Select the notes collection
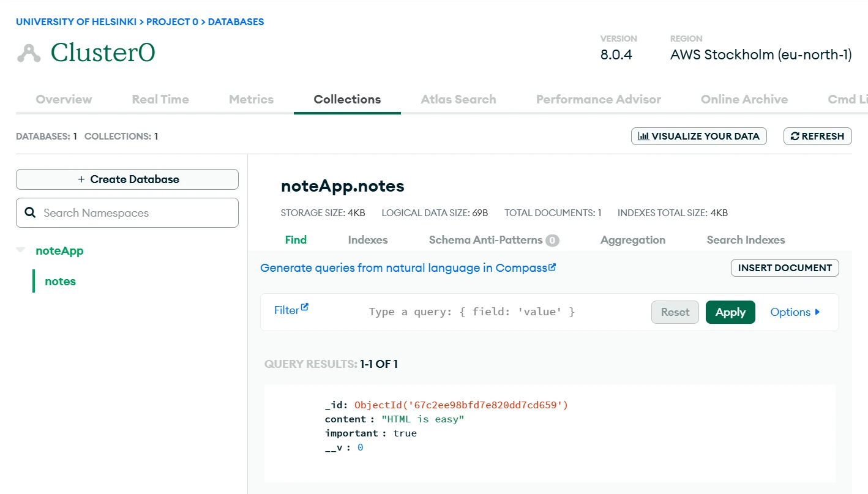The width and height of the screenshot is (868, 494). click(60, 282)
